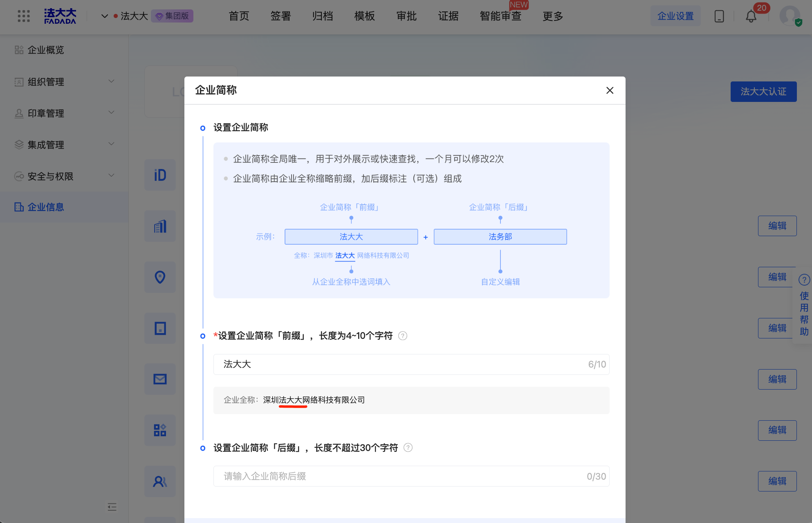This screenshot has width=812, height=523.
Task: Click the layers icon beside 集成管理
Action: [x=19, y=145]
